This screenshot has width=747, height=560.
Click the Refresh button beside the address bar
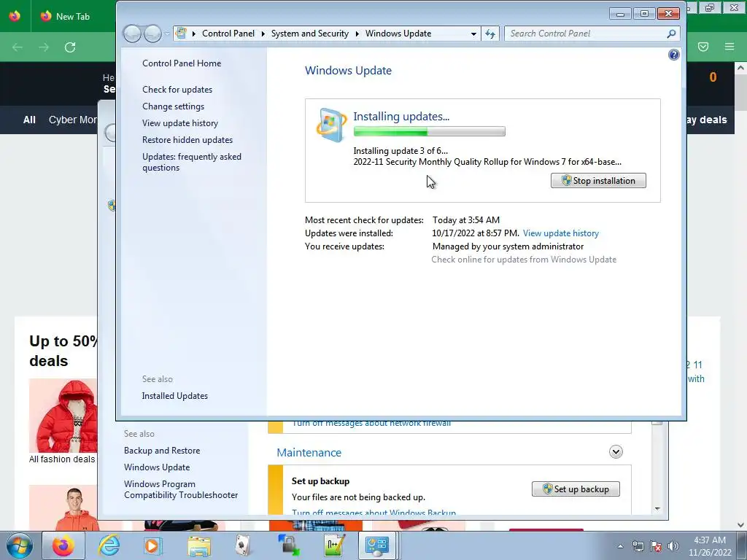[x=490, y=34]
